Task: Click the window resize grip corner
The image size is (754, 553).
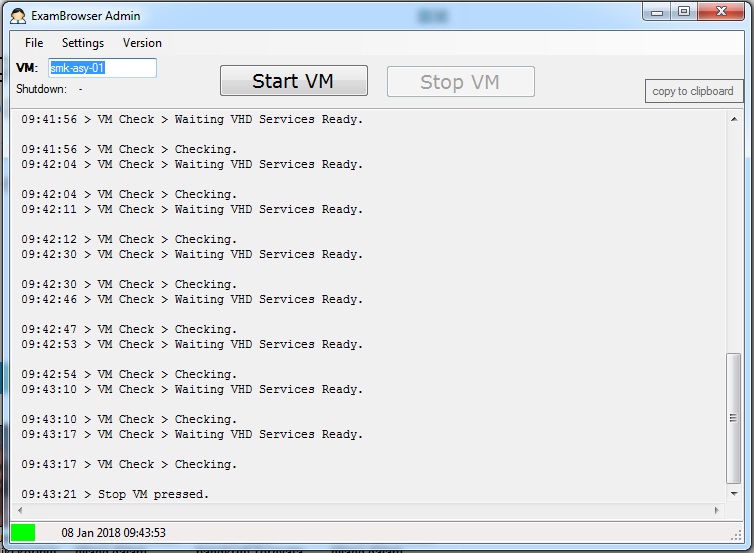Action: click(736, 535)
